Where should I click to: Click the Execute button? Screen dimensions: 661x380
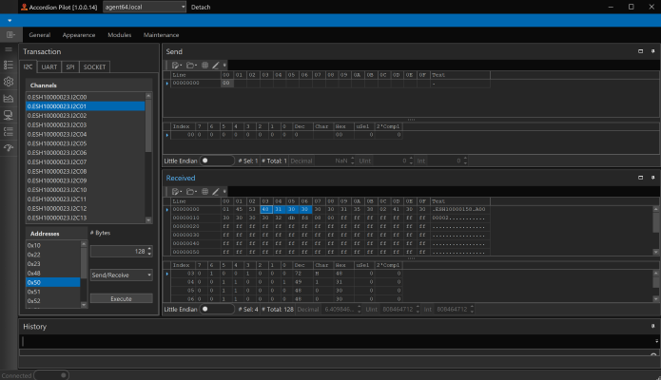click(x=121, y=299)
